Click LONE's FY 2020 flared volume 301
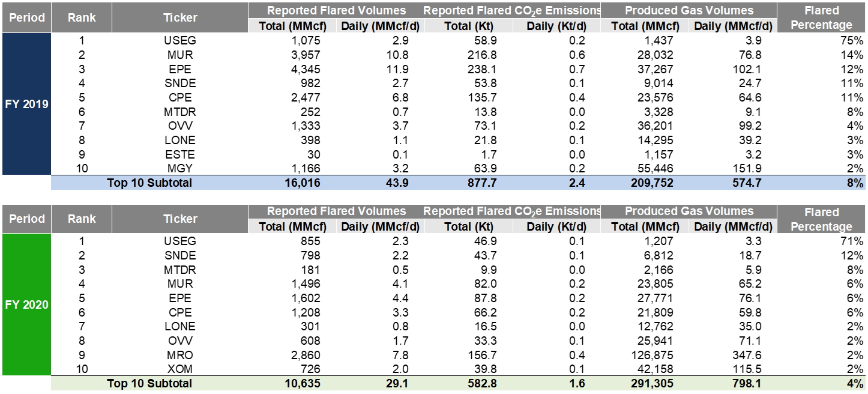 click(311, 326)
